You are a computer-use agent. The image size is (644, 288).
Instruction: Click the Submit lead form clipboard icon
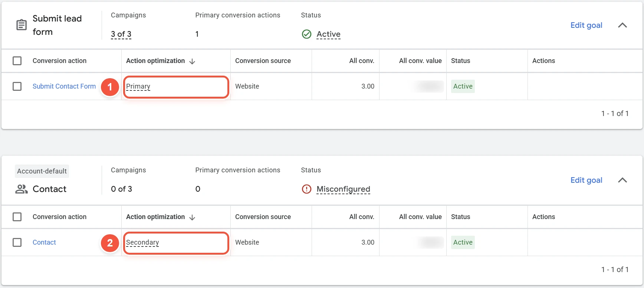[22, 25]
